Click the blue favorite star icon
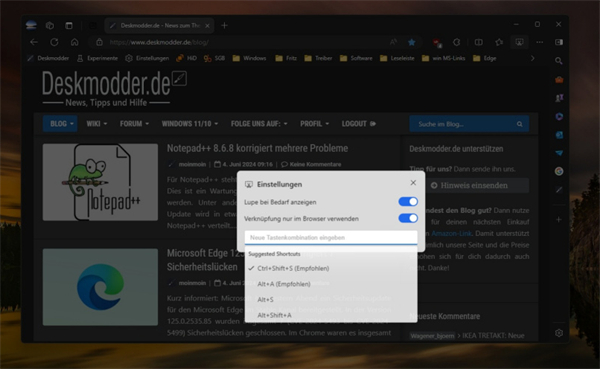This screenshot has height=369, width=600. tap(412, 42)
